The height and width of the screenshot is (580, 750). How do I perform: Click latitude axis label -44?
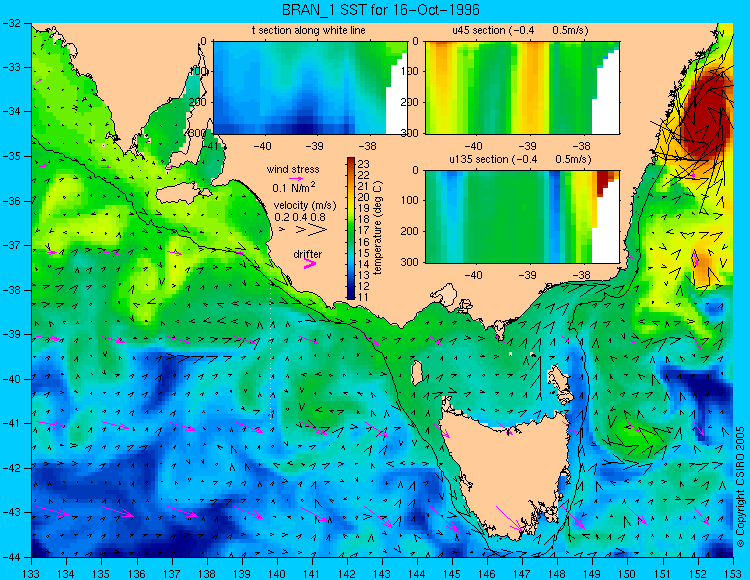tap(11, 557)
